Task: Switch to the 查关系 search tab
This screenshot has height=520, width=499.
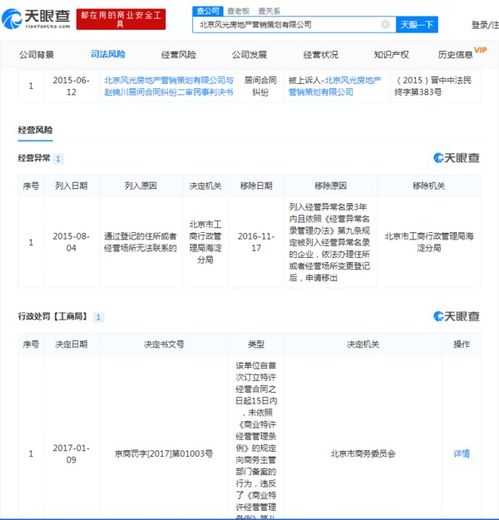Action: click(x=269, y=11)
